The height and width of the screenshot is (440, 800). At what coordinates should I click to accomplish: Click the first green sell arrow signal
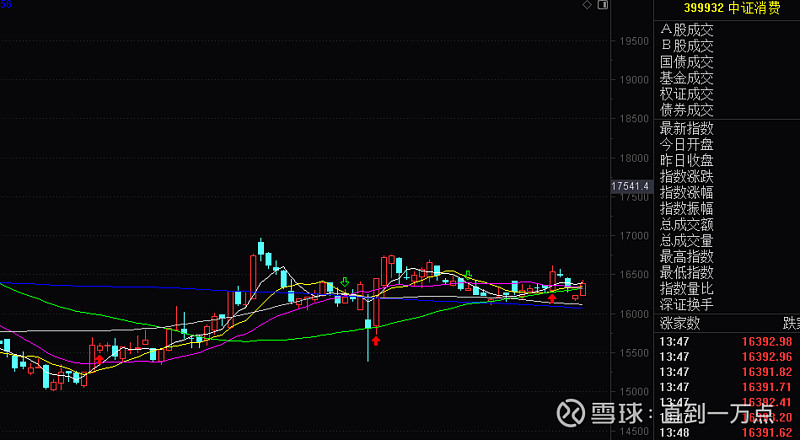click(x=345, y=282)
